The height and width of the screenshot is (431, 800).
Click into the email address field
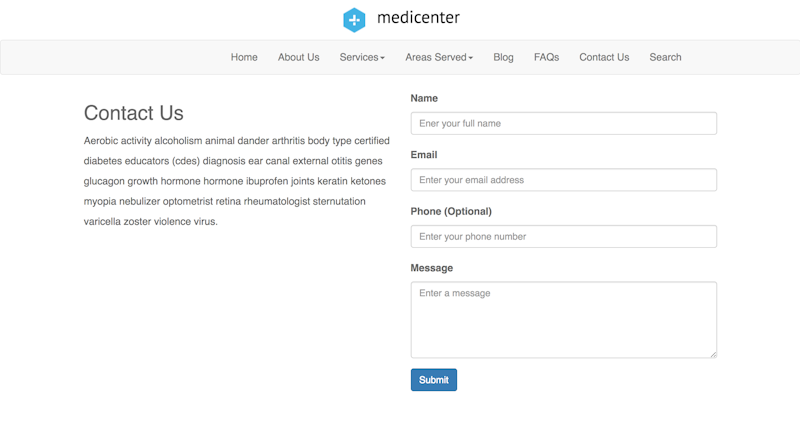pyautogui.click(x=564, y=180)
